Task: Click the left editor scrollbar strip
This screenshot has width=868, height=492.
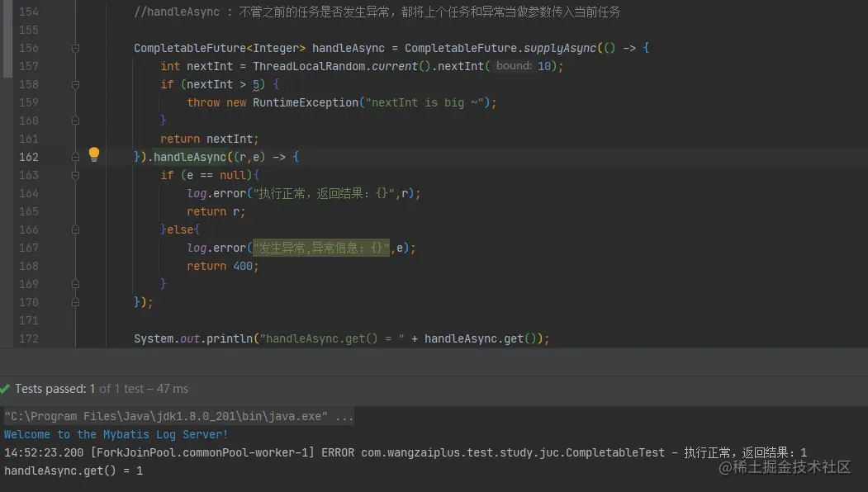Action: (x=6, y=39)
